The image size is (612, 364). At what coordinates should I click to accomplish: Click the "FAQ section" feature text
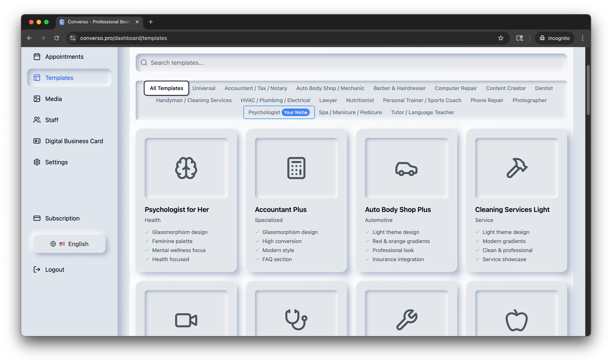pyautogui.click(x=277, y=259)
